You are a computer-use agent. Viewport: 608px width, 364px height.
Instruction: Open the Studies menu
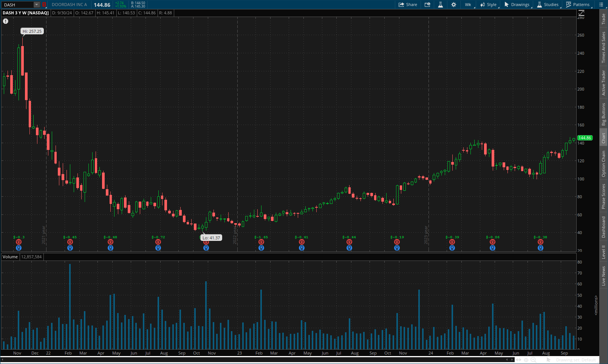click(548, 5)
